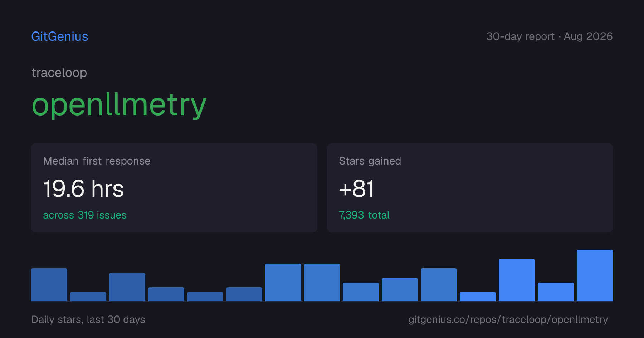Select the across 319 issues text
The height and width of the screenshot is (338, 644).
(x=85, y=215)
